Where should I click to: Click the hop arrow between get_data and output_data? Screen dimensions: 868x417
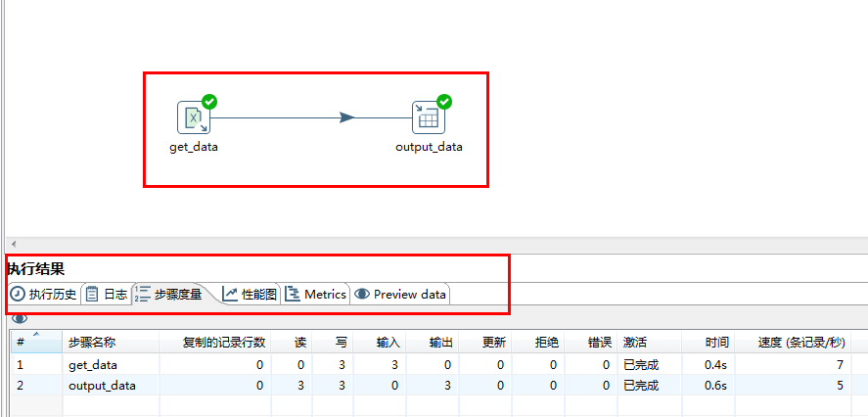346,117
